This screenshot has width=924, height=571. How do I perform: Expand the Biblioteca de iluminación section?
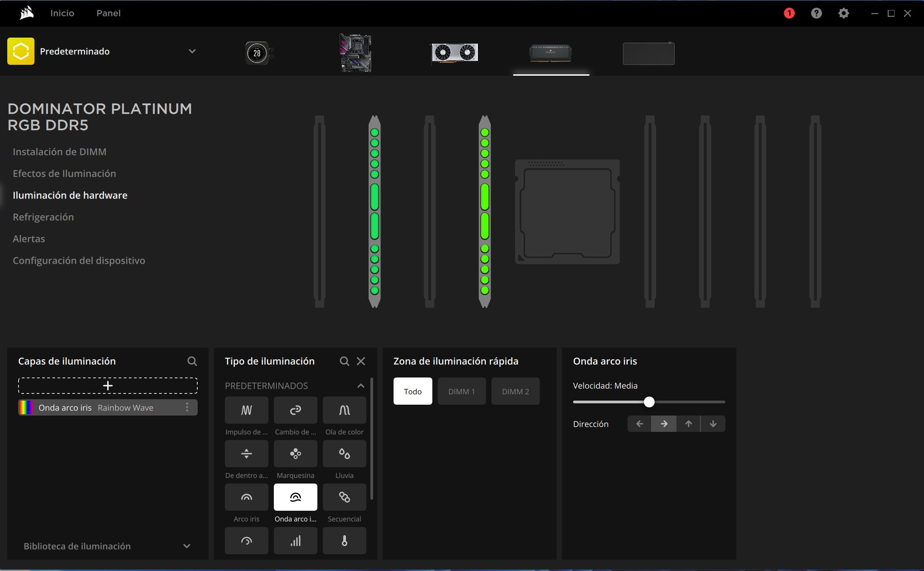187,546
